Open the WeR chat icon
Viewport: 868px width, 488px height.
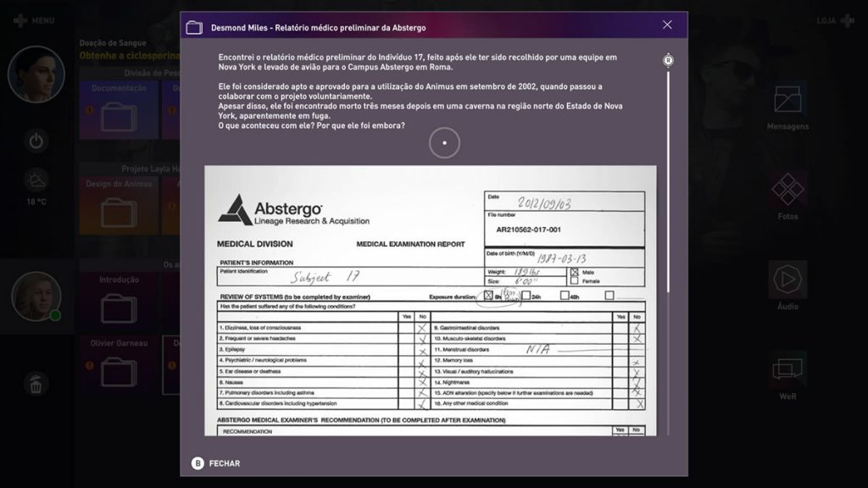point(787,370)
